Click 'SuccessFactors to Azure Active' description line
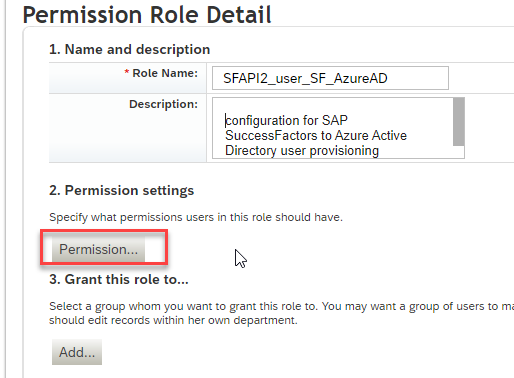The width and height of the screenshot is (514, 378). (x=316, y=136)
